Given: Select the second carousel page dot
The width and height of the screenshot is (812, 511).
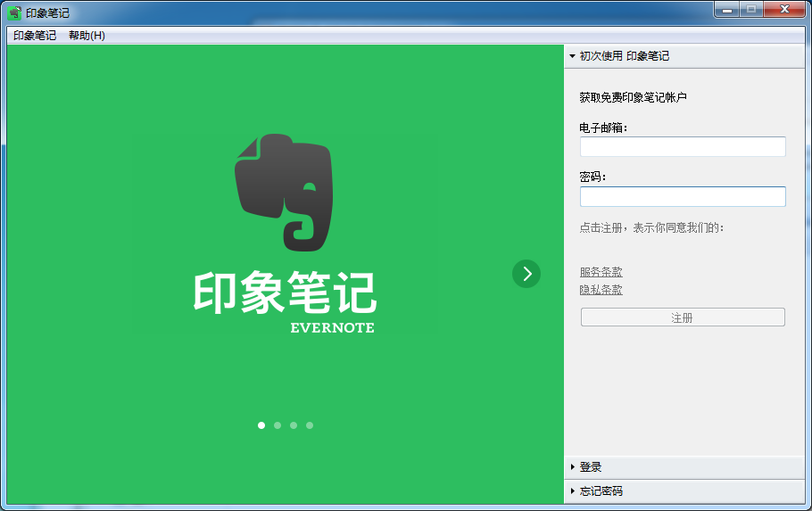Looking at the screenshot, I should 278,425.
